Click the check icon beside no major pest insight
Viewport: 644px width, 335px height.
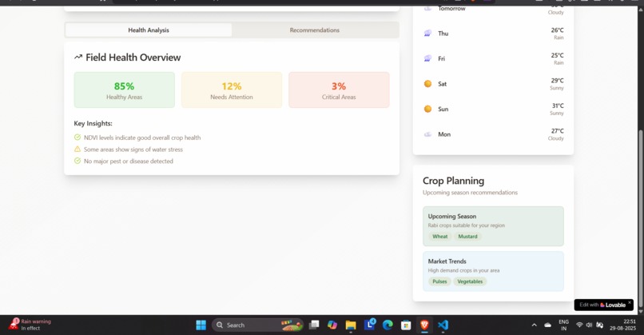tap(78, 161)
